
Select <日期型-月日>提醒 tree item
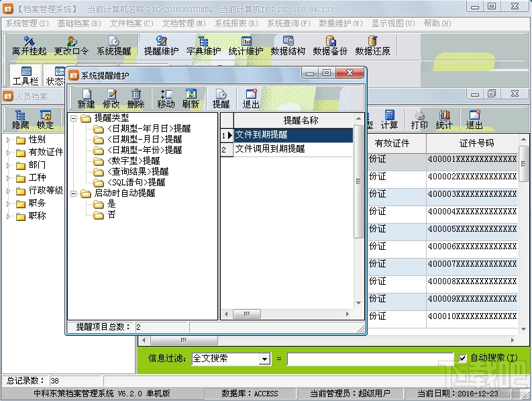pyautogui.click(x=144, y=139)
